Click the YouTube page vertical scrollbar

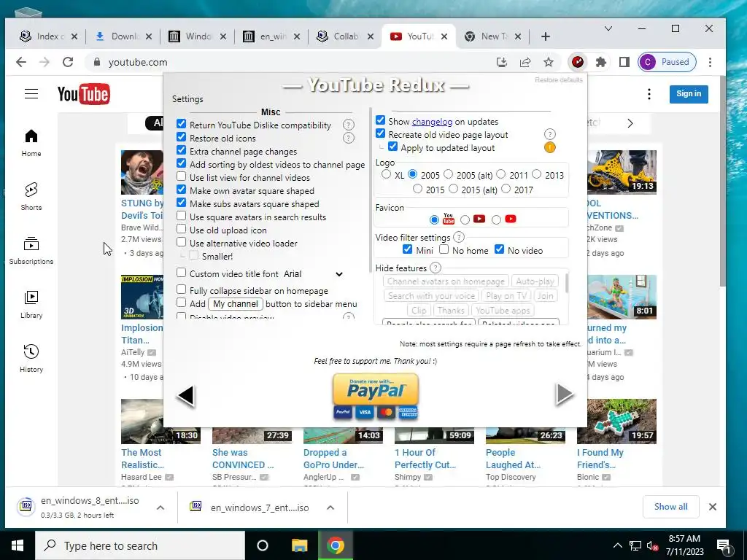(x=723, y=181)
